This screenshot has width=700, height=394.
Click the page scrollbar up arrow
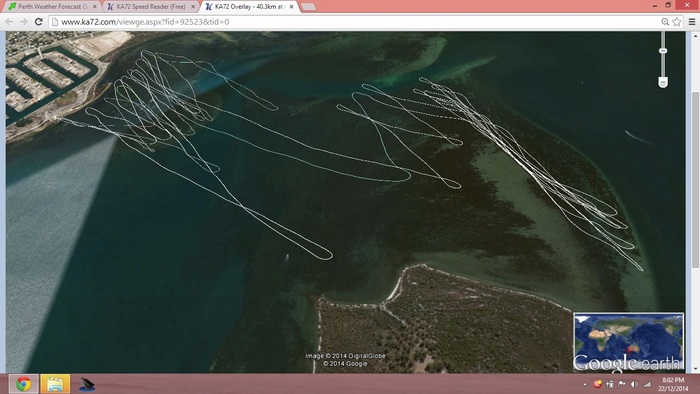pyautogui.click(x=696, y=36)
